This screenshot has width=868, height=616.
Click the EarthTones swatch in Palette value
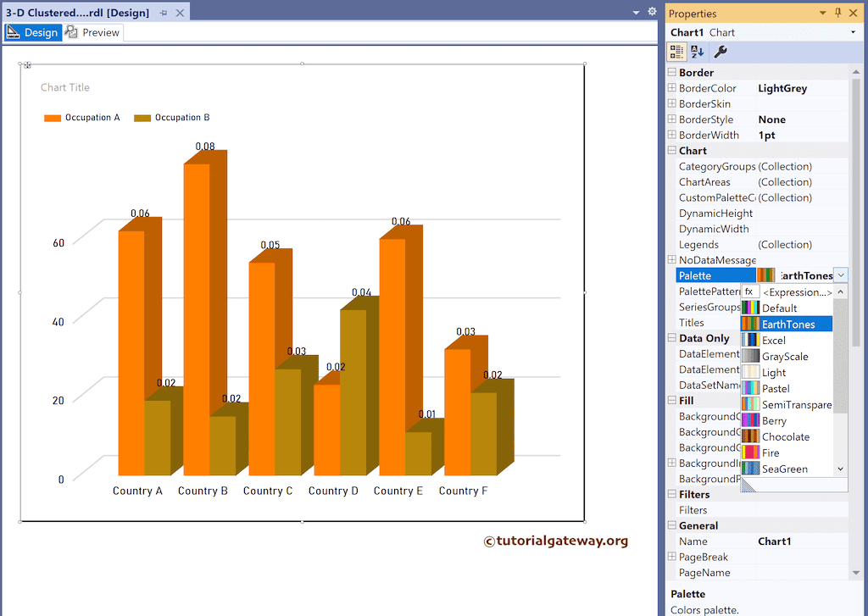pos(766,275)
